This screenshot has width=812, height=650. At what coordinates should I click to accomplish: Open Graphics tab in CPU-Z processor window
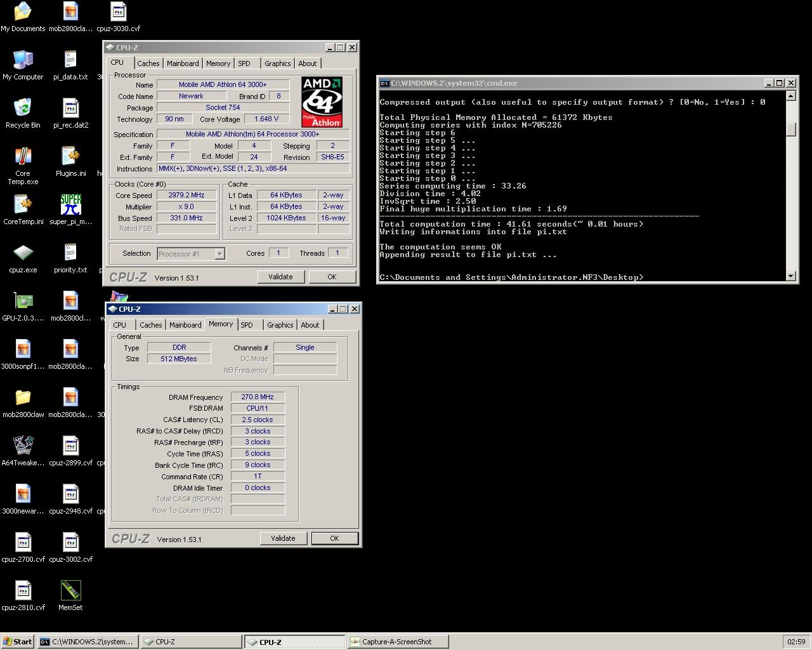278,63
